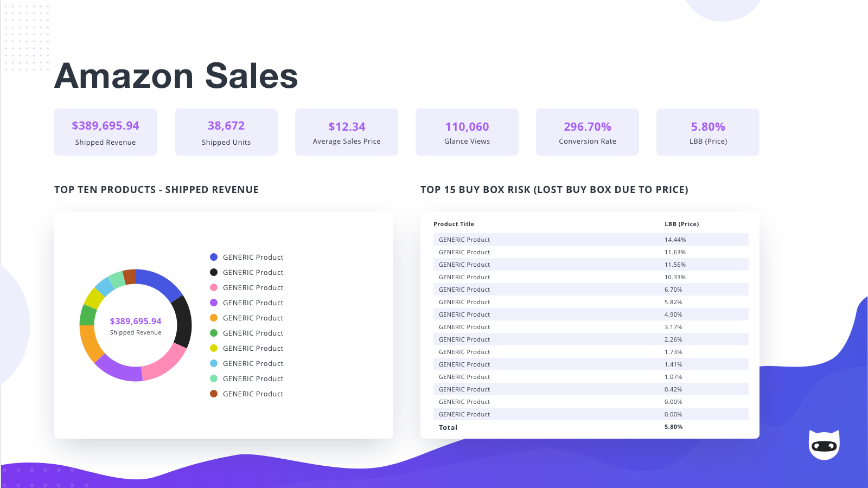Click the ninja cat logo icon
This screenshot has height=488, width=868.
[x=824, y=445]
